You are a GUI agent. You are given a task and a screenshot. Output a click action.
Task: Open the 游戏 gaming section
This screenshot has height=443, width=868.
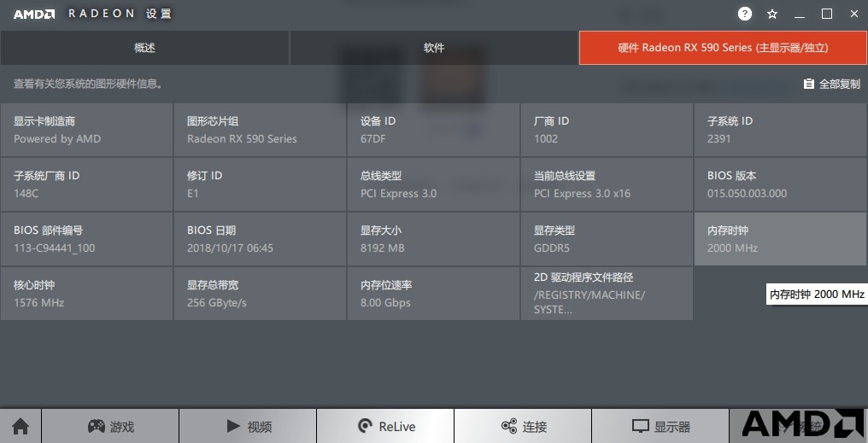click(110, 427)
